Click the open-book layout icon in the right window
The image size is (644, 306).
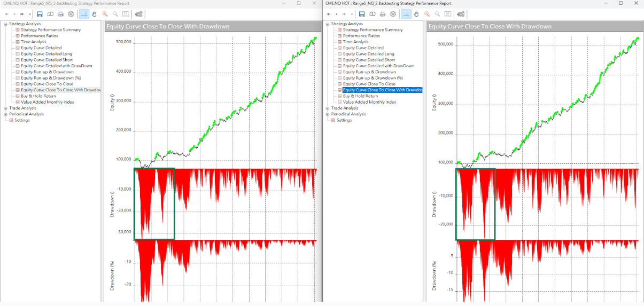pyautogui.click(x=372, y=14)
